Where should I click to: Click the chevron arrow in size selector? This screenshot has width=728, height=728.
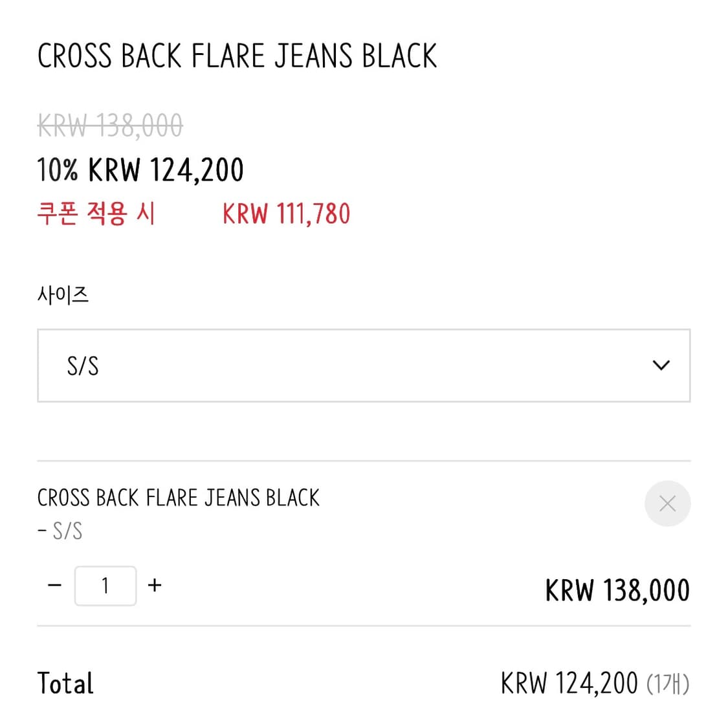click(661, 366)
